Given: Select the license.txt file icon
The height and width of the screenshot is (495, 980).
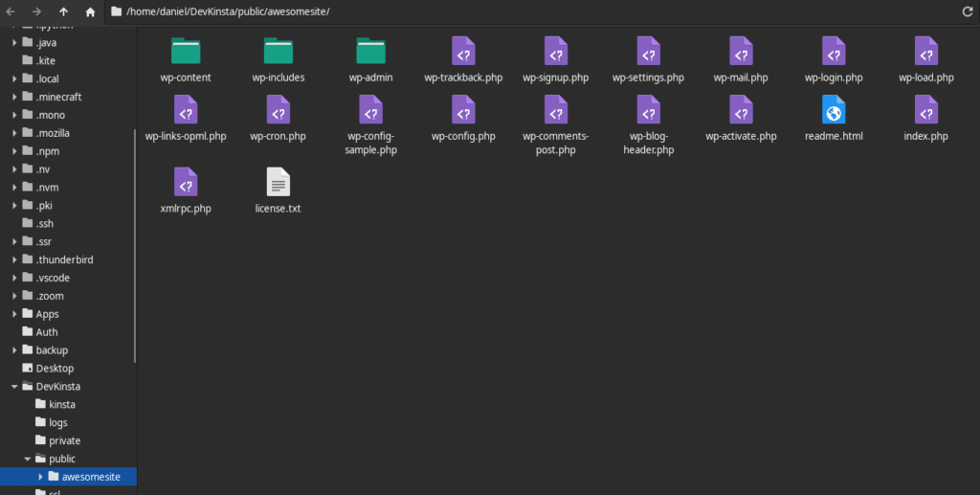Looking at the screenshot, I should [278, 181].
